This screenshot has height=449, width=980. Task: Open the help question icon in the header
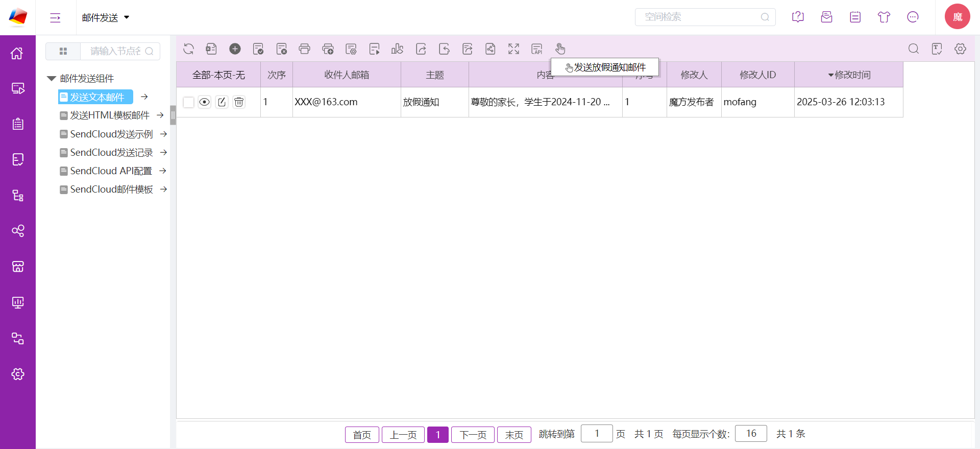click(798, 17)
